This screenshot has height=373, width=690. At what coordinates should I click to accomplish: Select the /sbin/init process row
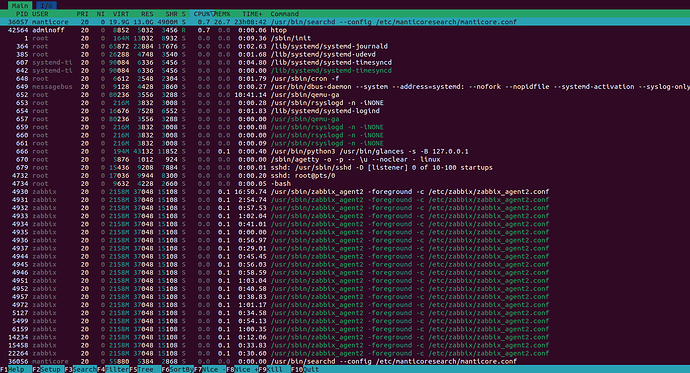[345, 38]
